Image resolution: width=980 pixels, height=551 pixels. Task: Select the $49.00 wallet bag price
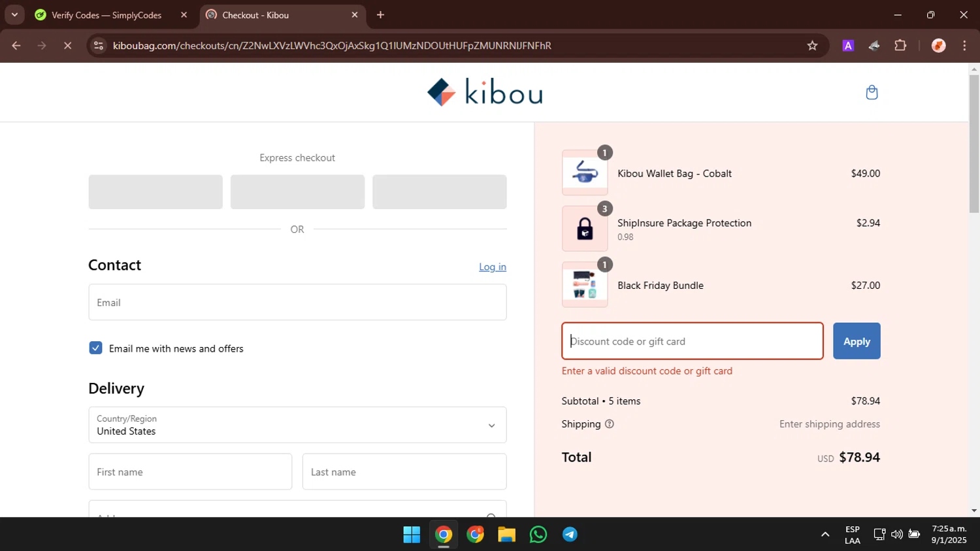(x=866, y=173)
